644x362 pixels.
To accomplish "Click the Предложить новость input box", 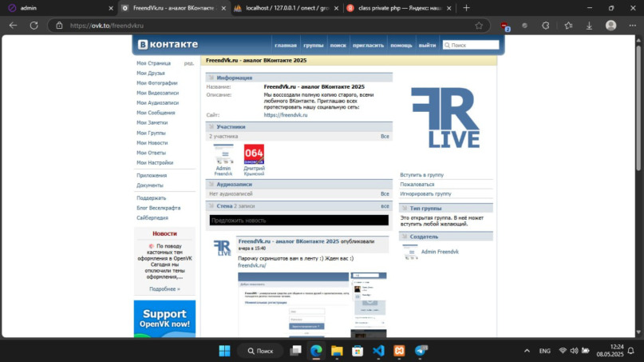I will pos(299,221).
